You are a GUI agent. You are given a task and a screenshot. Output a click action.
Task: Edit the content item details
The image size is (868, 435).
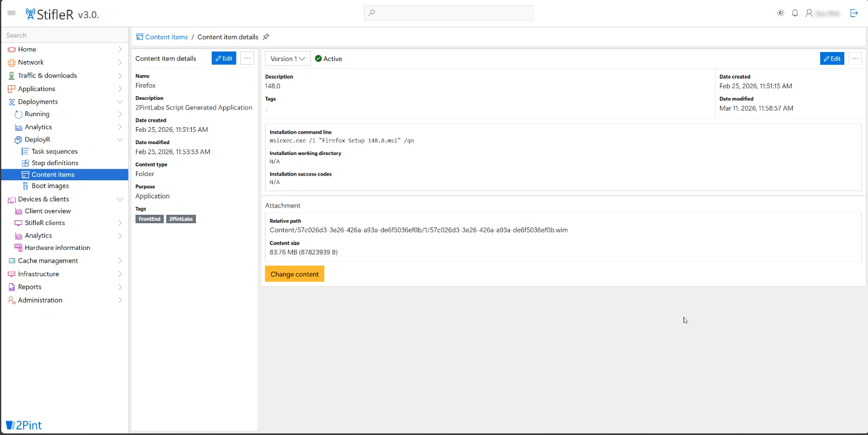pyautogui.click(x=224, y=58)
